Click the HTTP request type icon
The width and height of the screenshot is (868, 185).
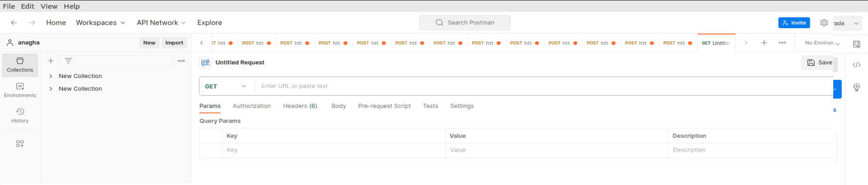point(205,62)
